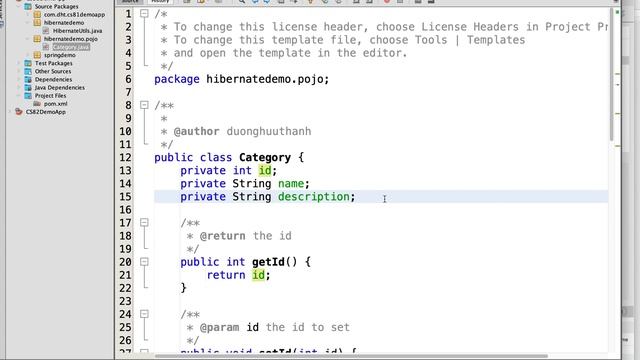Screen dimensions: 640x360
Task: Click line number 12 in the gutter
Action: [x=125, y=158]
